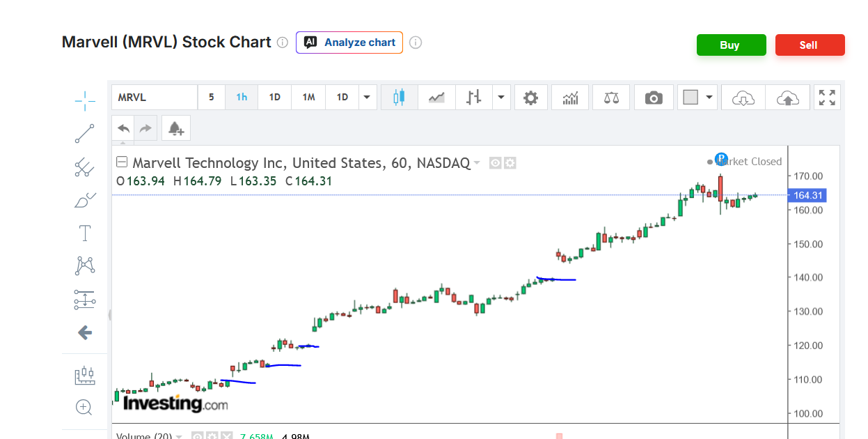Click the 110.00 price axis label
868x439 pixels.
tap(809, 380)
